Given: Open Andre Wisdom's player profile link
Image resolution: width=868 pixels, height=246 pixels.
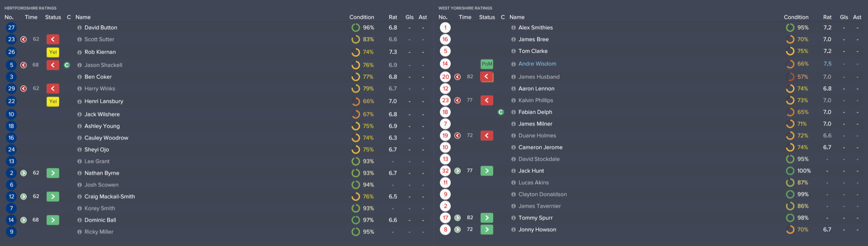Looking at the screenshot, I should coord(537,64).
